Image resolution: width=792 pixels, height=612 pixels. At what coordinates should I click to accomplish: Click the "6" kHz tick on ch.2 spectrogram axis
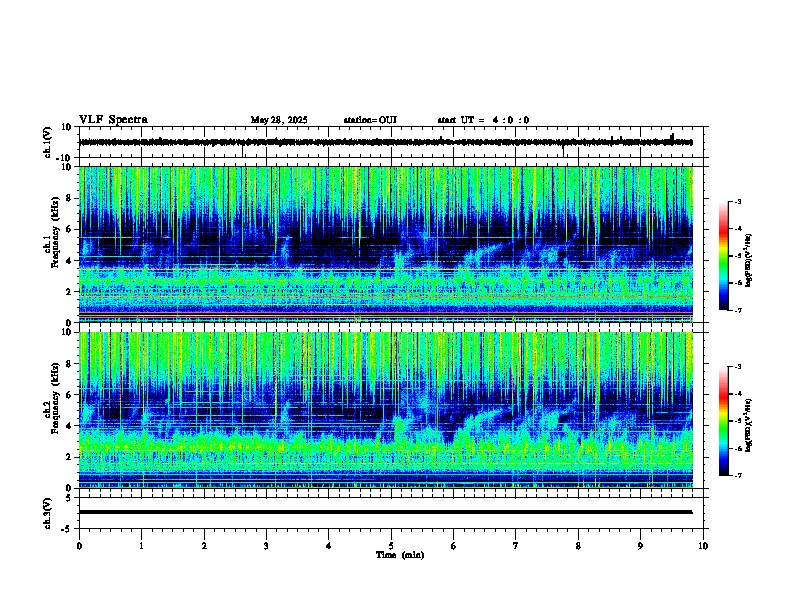tap(70, 395)
